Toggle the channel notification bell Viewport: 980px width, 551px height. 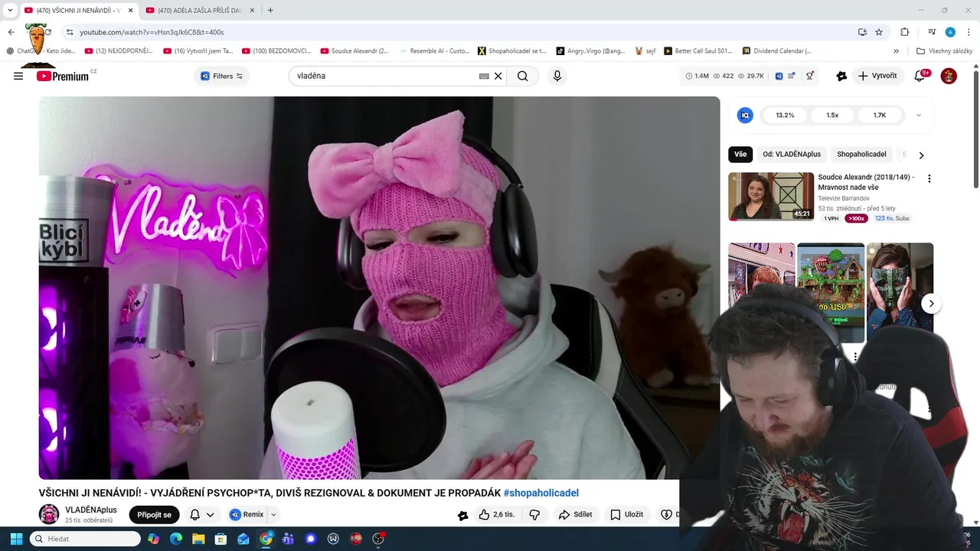(194, 515)
